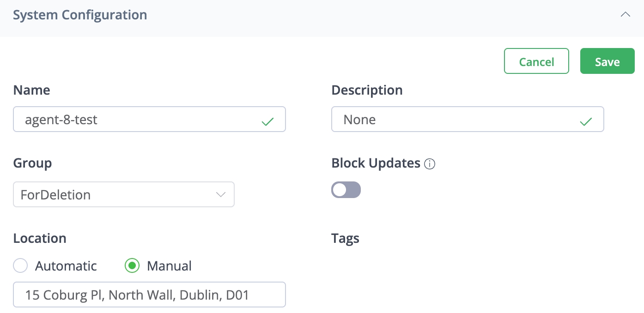644x313 pixels.
Task: Click the Automatic label text
Action: (x=66, y=266)
